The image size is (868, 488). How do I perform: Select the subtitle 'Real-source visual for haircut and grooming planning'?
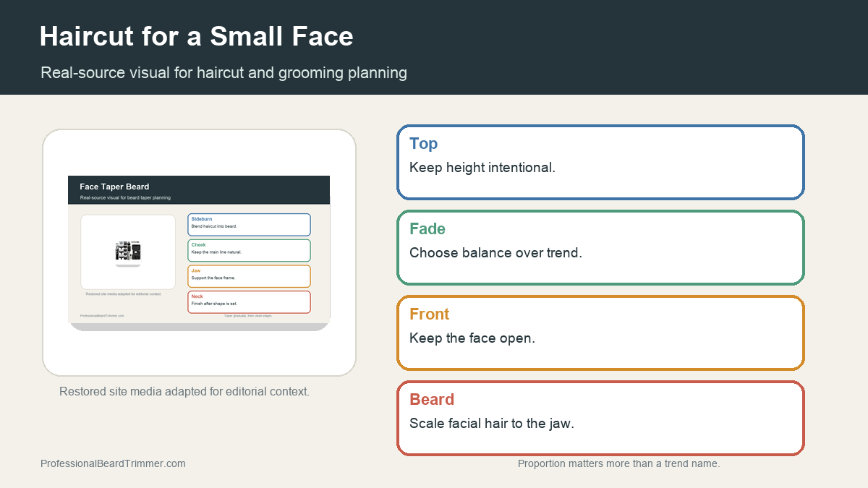pos(224,72)
